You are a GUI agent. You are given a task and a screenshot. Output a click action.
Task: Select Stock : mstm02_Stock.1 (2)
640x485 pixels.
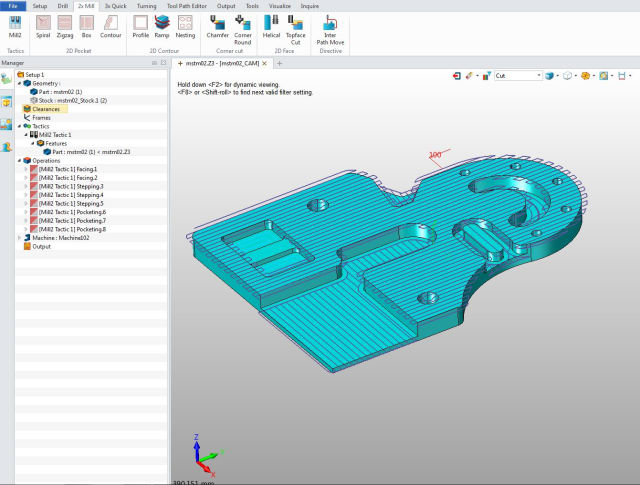click(x=69, y=100)
